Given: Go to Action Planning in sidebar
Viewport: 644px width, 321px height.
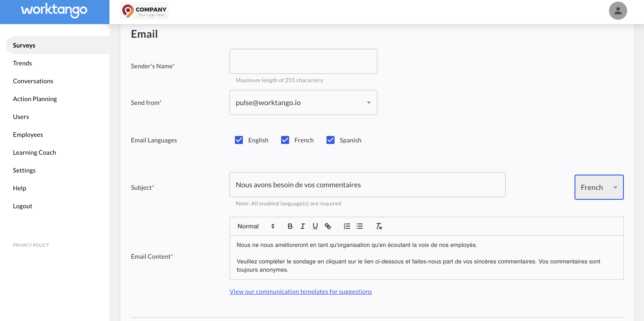Looking at the screenshot, I should [35, 99].
